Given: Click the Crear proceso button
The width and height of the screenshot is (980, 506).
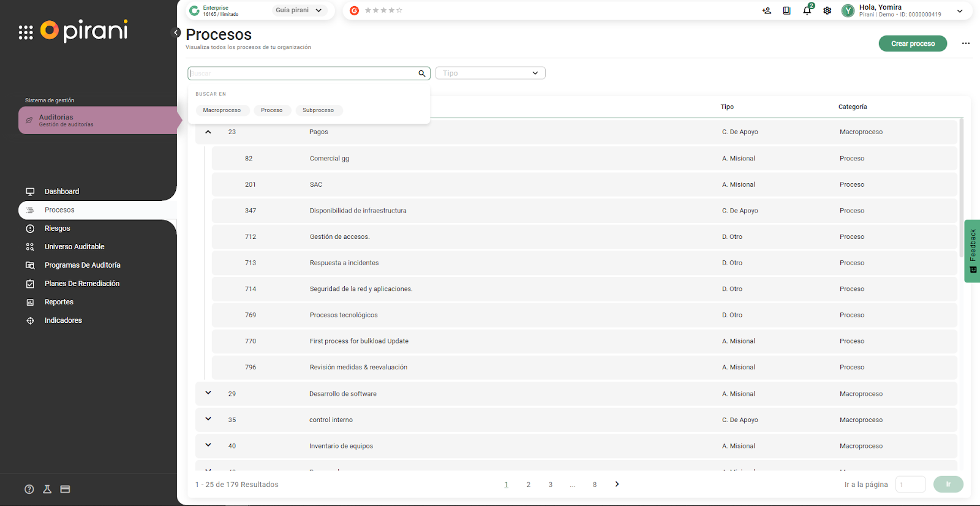Looking at the screenshot, I should click(912, 43).
